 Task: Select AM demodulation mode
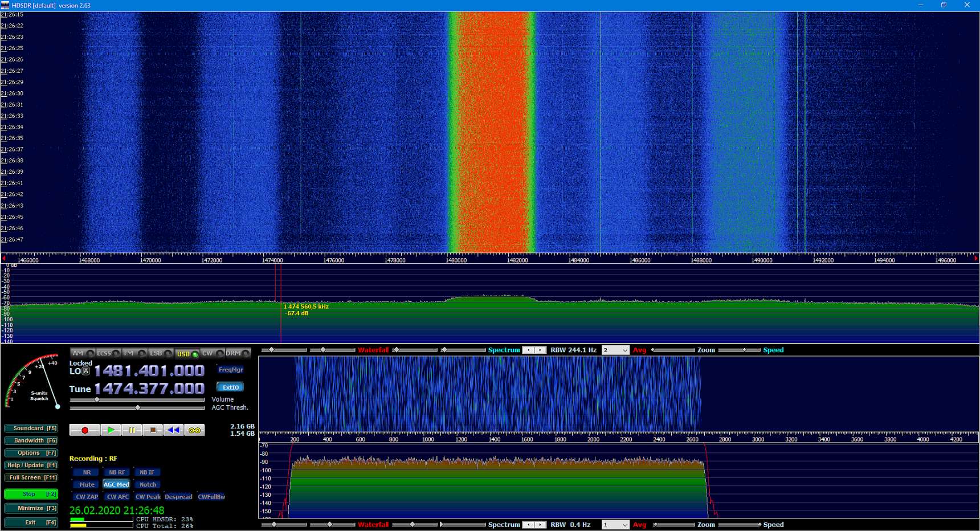pyautogui.click(x=83, y=353)
